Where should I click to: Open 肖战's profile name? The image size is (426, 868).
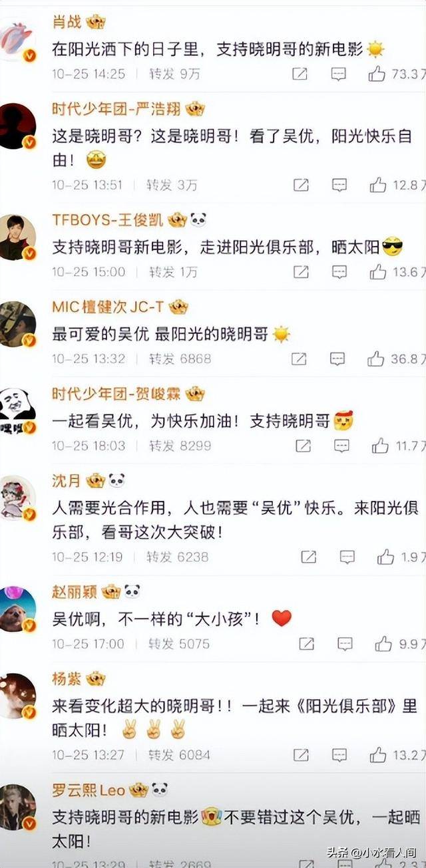coord(67,22)
